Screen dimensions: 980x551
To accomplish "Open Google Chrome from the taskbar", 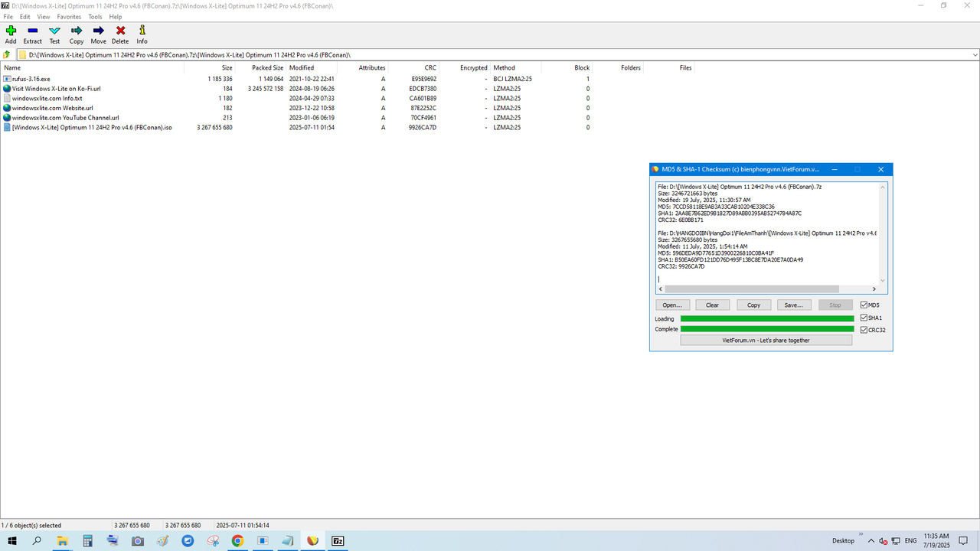I will tap(237, 541).
